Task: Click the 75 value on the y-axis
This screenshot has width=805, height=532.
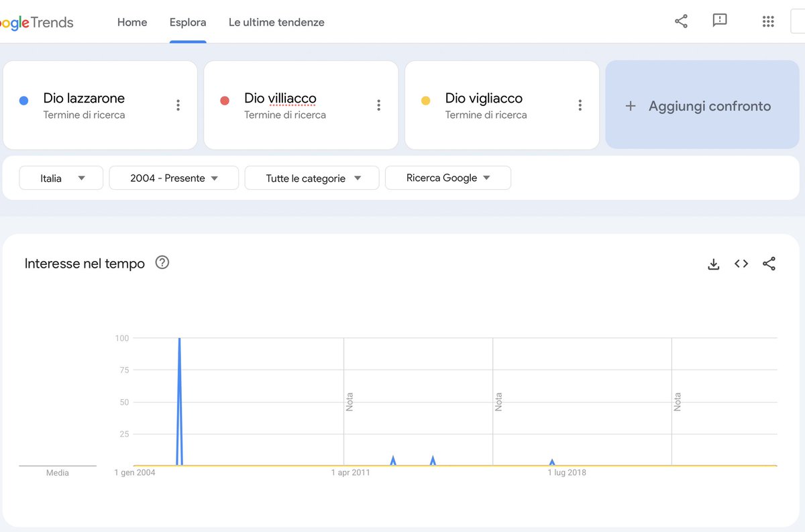Action: (x=124, y=370)
